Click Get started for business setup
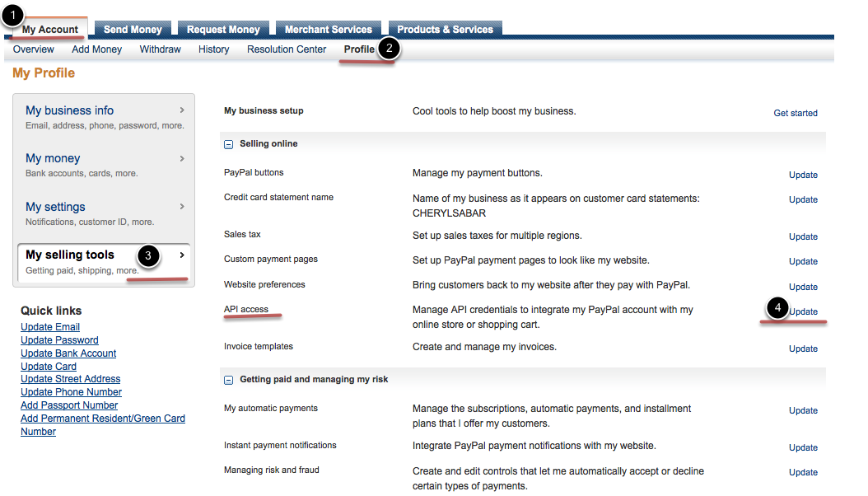 (x=796, y=113)
